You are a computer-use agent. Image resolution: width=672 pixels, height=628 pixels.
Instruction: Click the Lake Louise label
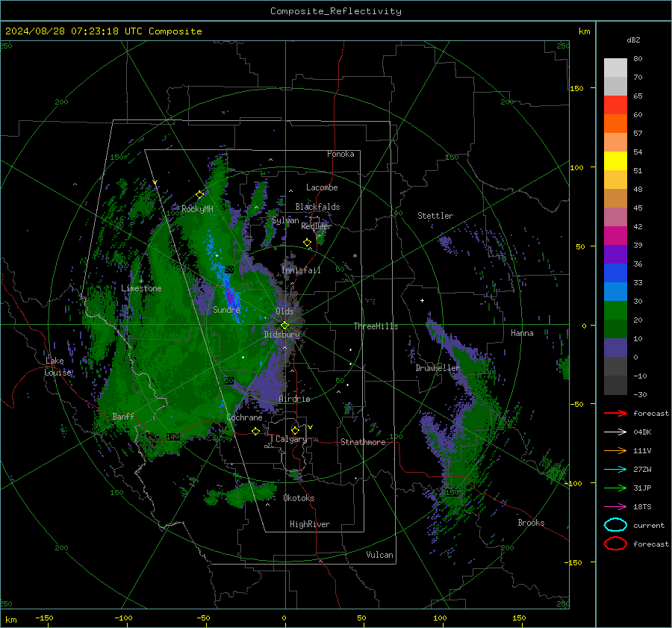[58, 367]
